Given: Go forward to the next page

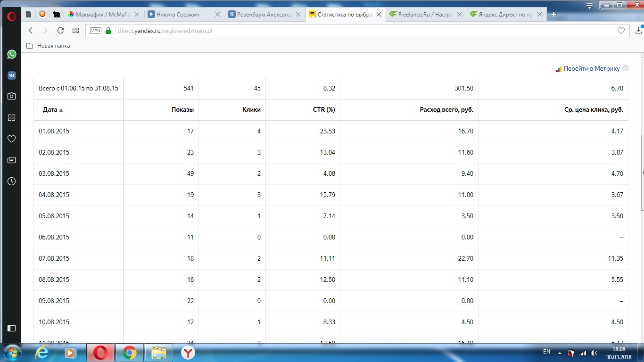Looking at the screenshot, I should 45,31.
